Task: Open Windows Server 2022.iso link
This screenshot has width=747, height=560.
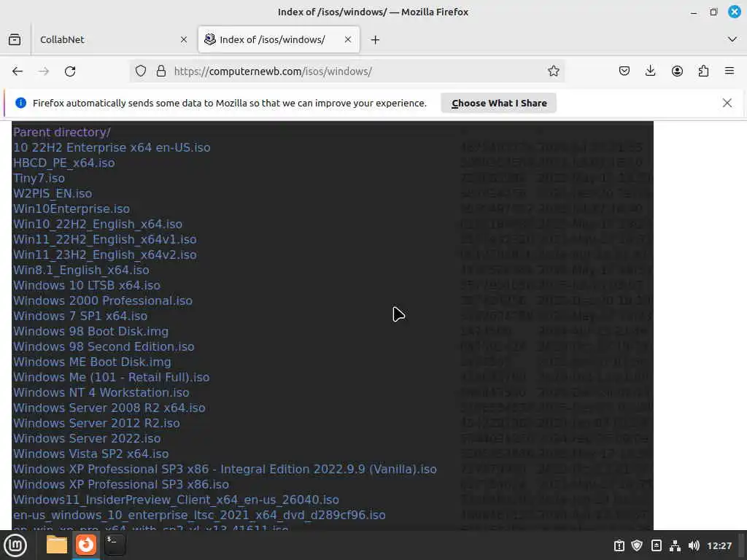Action: [87, 438]
